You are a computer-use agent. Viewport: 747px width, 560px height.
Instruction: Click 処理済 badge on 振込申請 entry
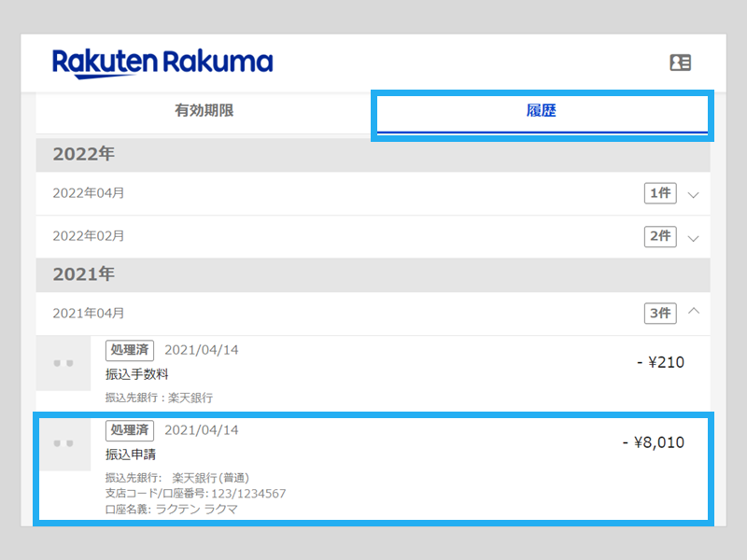pyautogui.click(x=130, y=430)
